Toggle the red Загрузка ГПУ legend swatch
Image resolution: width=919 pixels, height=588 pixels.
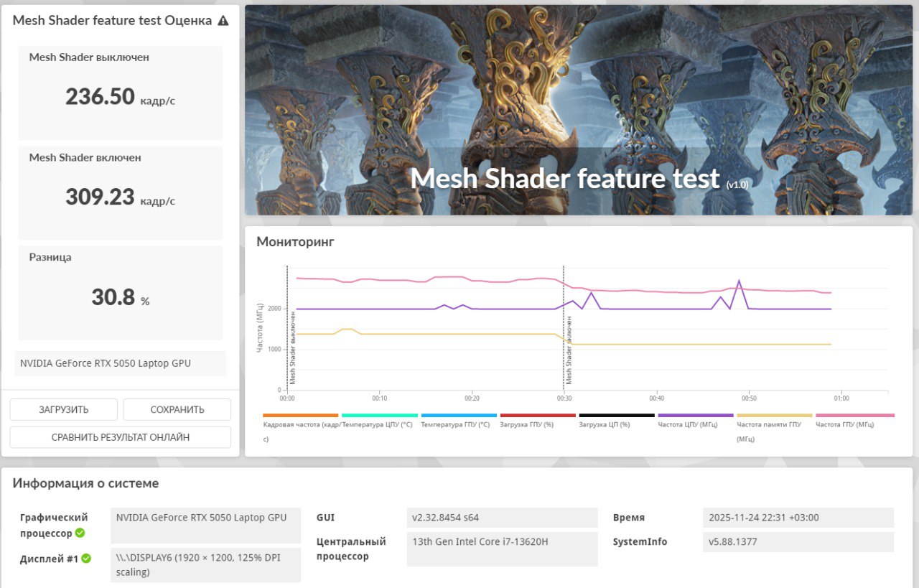(x=538, y=415)
